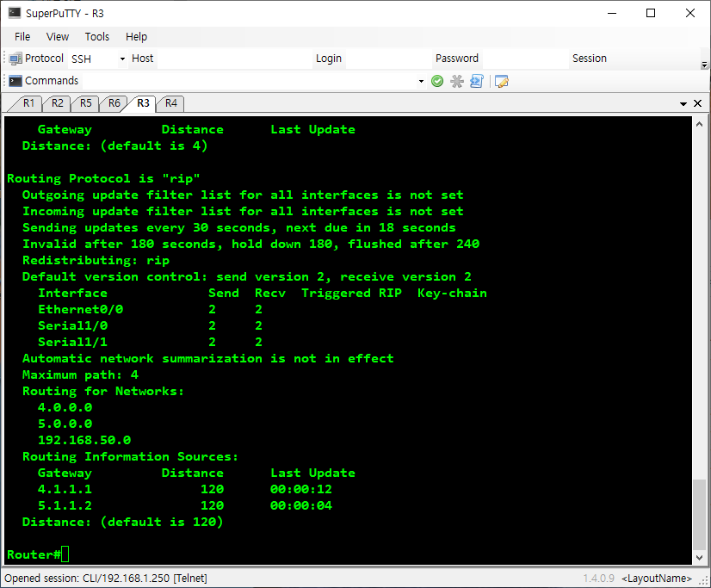Viewport: 711px width, 588px height.
Task: Click the gray asterisk mask icon in Commands bar
Action: point(456,81)
